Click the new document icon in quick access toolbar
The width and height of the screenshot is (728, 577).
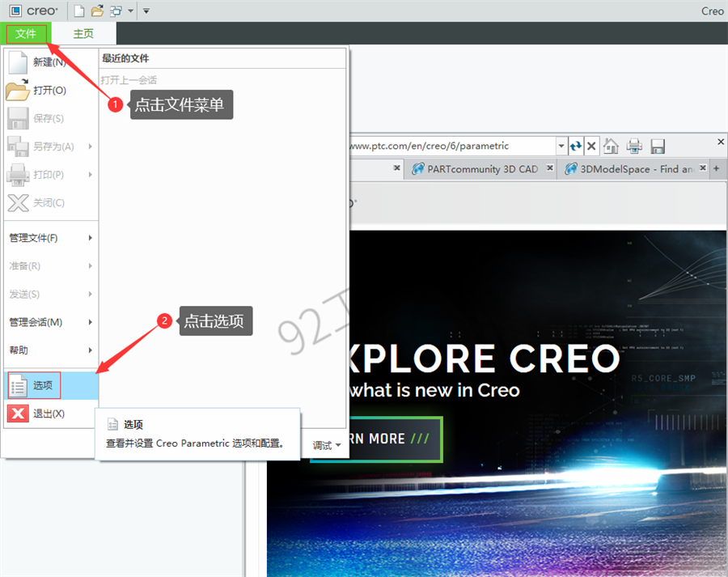tap(79, 11)
